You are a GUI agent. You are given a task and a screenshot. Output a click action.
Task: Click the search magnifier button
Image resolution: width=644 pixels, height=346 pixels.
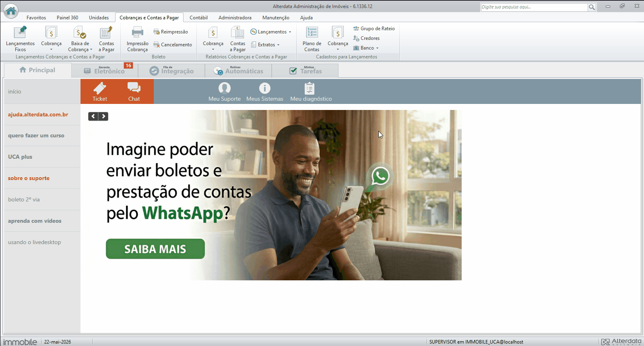592,7
